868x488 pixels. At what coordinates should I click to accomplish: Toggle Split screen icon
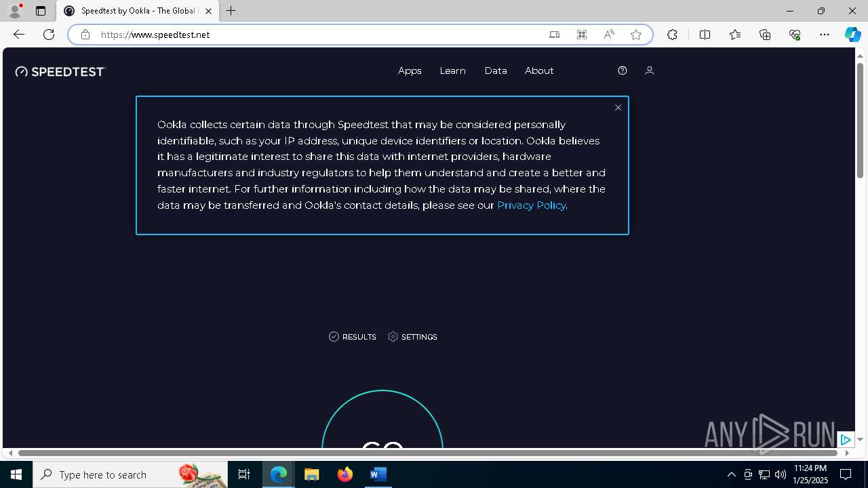coord(705,35)
